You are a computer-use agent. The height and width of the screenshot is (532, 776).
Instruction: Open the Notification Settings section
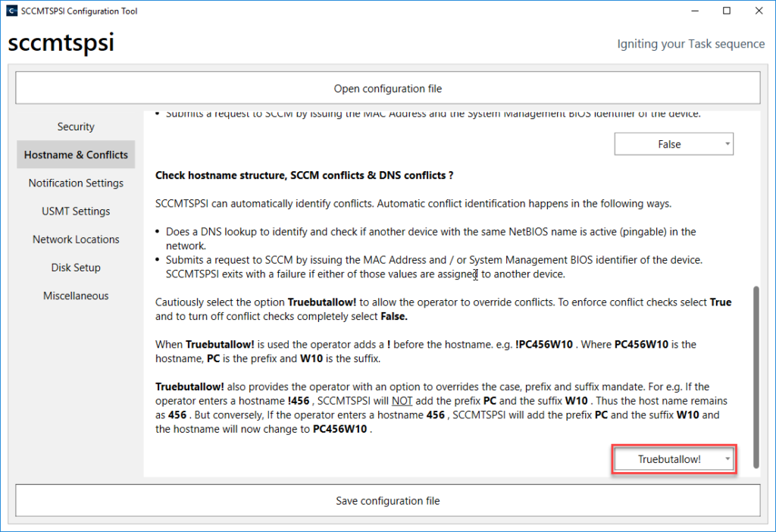click(76, 183)
